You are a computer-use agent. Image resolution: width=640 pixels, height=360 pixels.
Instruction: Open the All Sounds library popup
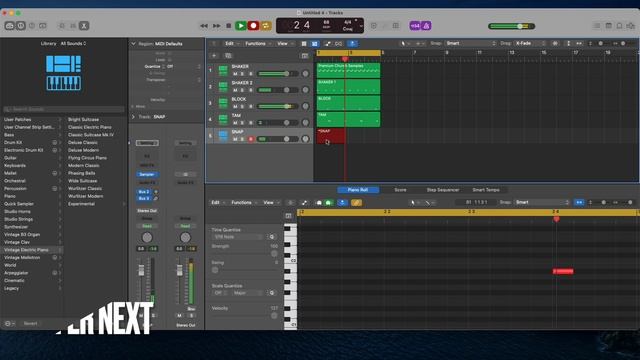(x=73, y=43)
